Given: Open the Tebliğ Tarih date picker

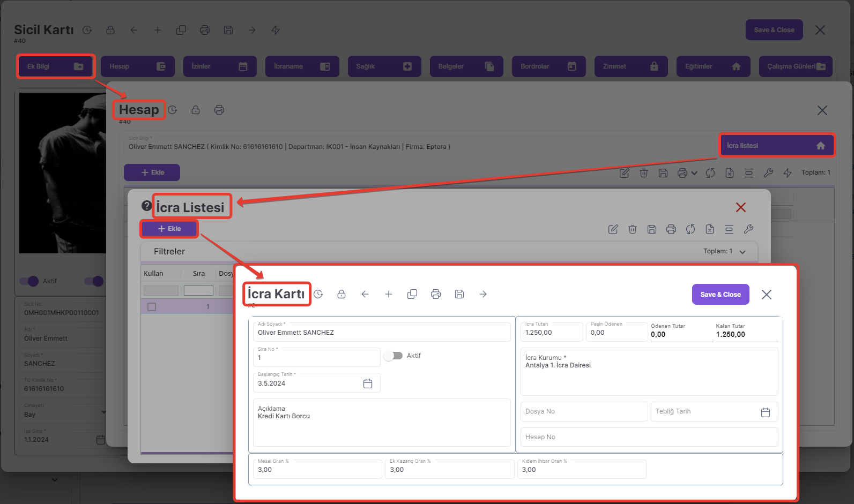Looking at the screenshot, I should click(766, 412).
